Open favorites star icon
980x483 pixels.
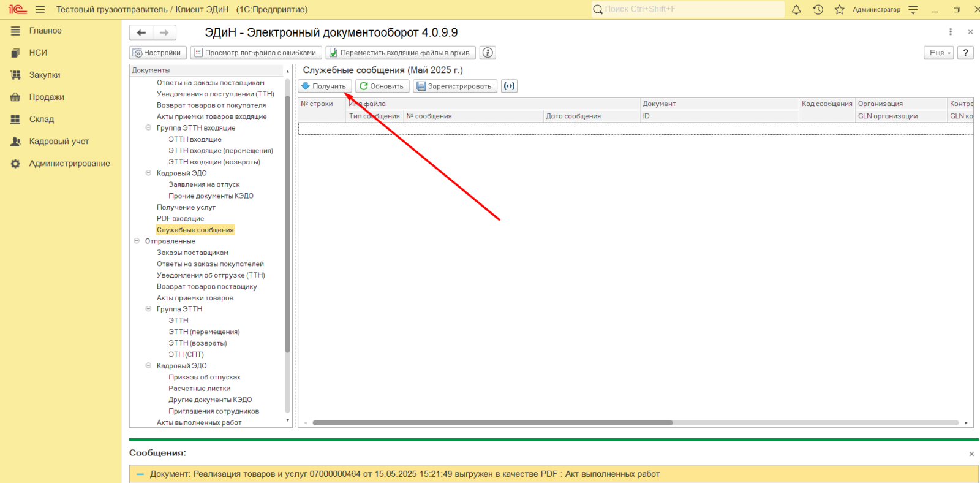[840, 10]
